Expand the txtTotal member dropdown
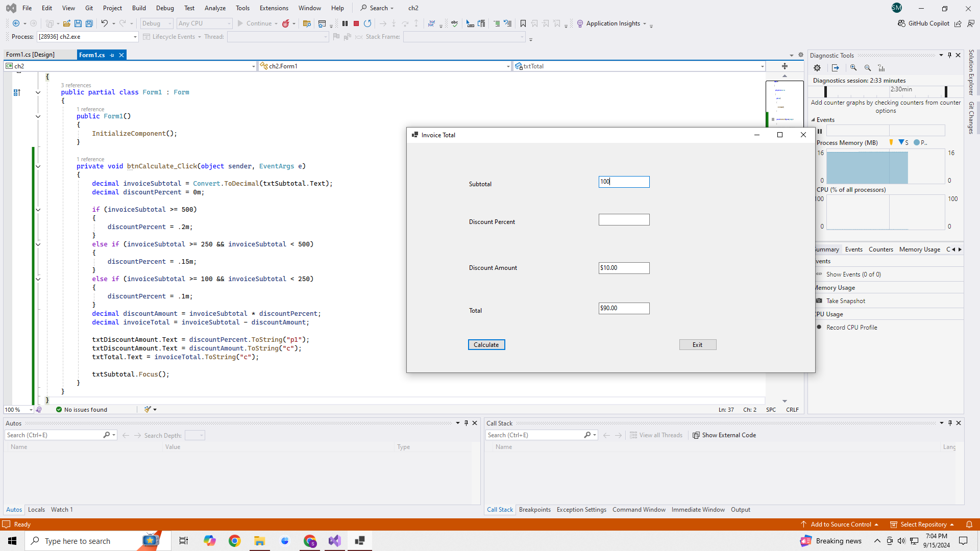The image size is (980, 551). [762, 66]
